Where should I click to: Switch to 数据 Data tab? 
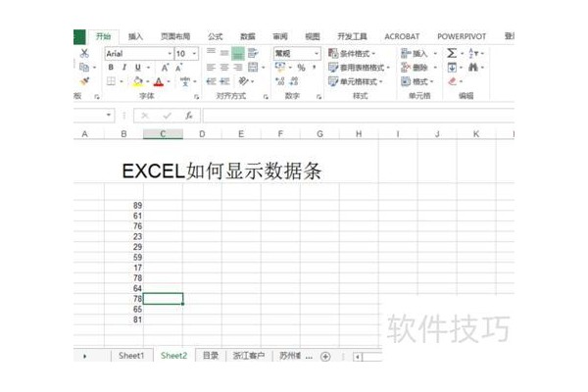(x=248, y=36)
